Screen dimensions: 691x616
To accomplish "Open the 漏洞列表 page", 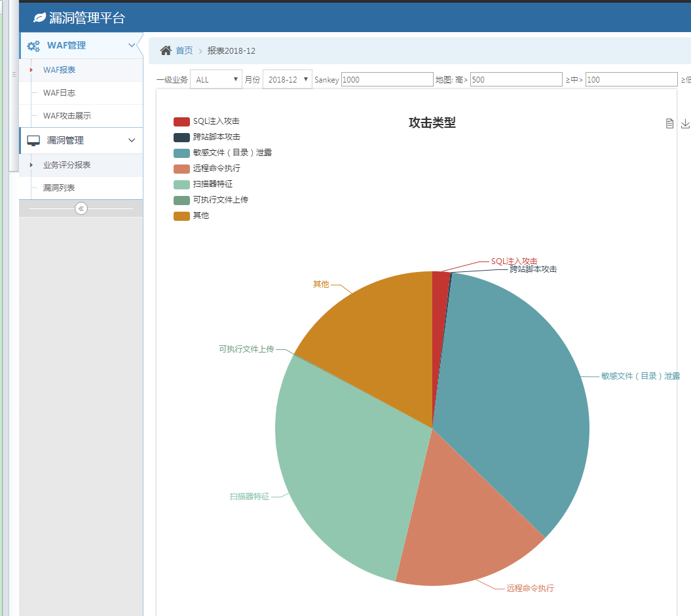I will (59, 188).
